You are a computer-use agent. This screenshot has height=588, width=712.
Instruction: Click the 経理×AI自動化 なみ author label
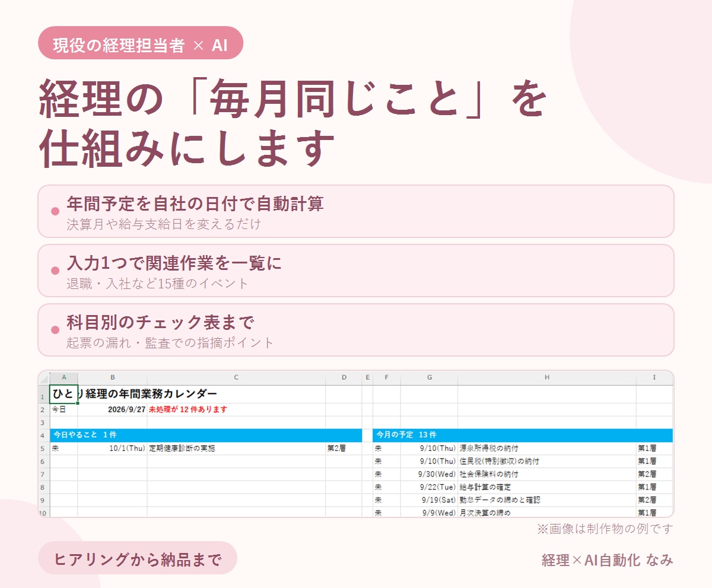coord(608,560)
